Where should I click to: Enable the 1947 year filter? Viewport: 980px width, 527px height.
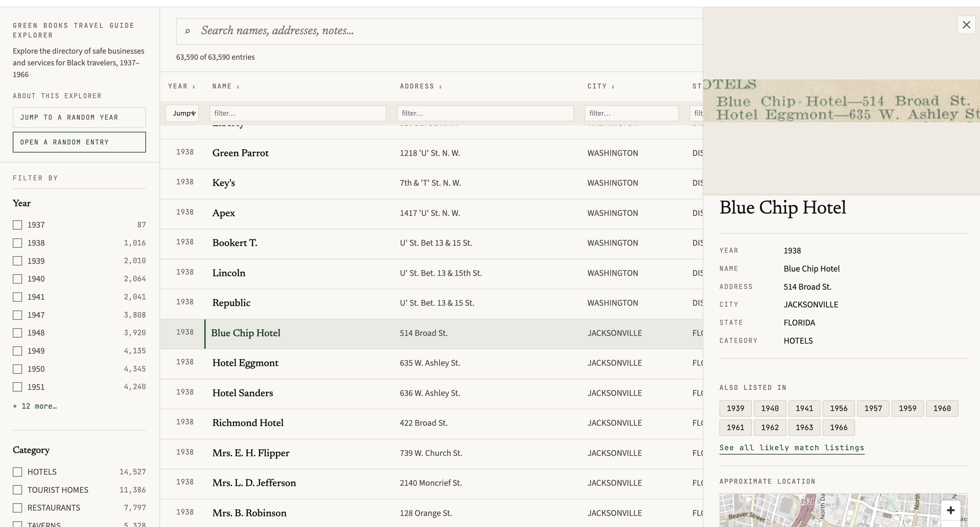tap(17, 315)
